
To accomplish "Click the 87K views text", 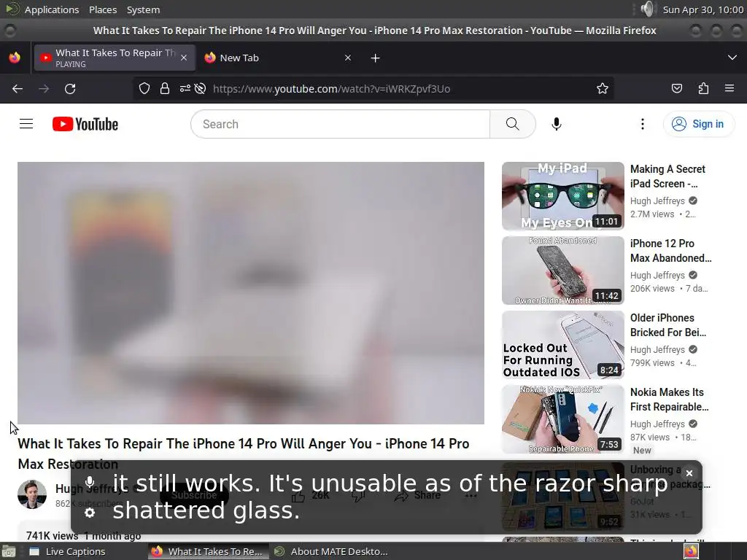I will coord(650,437).
